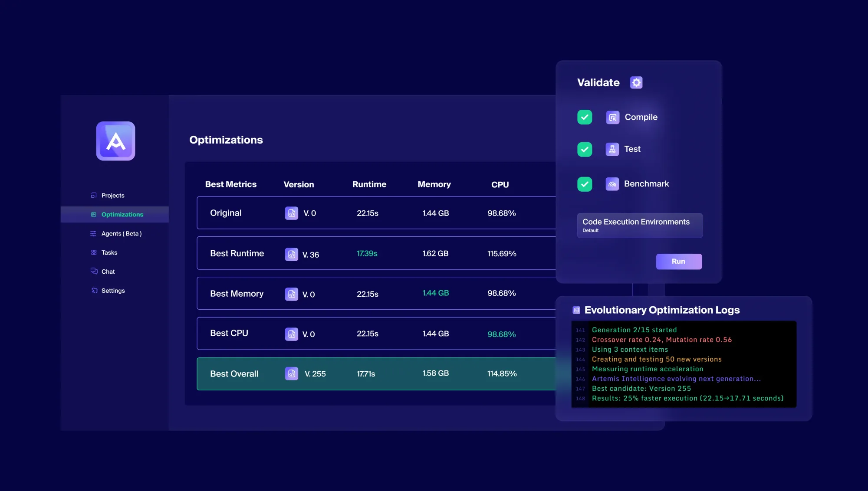
Task: Uncheck the Test checkbox
Action: coord(585,149)
